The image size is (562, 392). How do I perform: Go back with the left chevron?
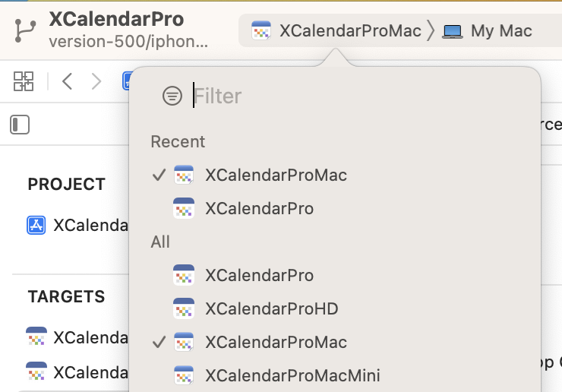click(x=67, y=81)
